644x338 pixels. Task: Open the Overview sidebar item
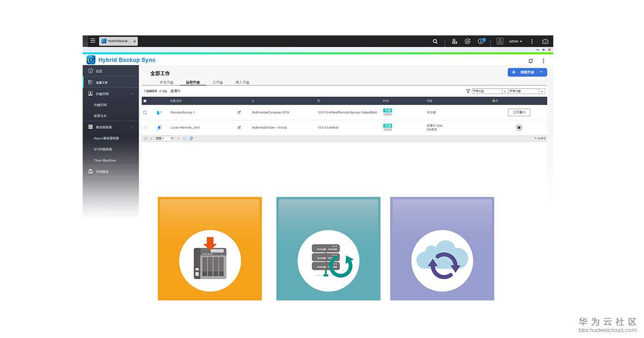(x=111, y=71)
